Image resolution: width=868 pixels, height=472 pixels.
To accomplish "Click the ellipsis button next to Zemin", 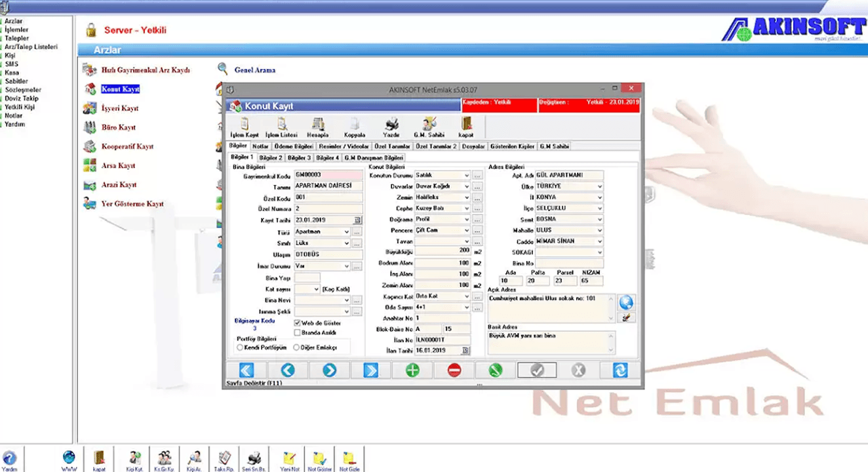I will 477,197.
